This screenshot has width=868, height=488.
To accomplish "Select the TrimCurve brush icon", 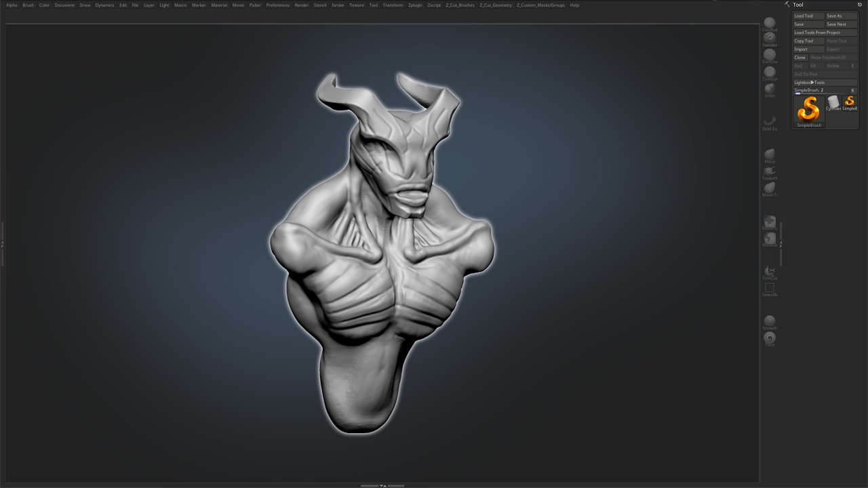I will click(x=770, y=271).
